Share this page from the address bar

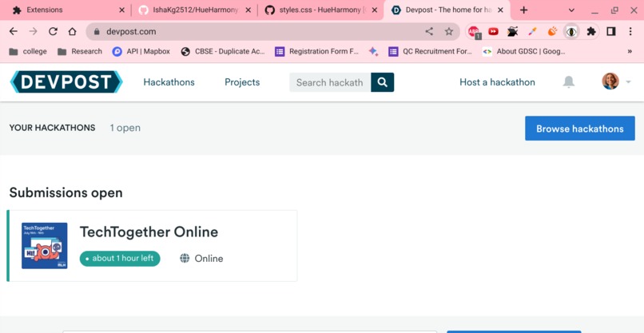[x=429, y=32]
